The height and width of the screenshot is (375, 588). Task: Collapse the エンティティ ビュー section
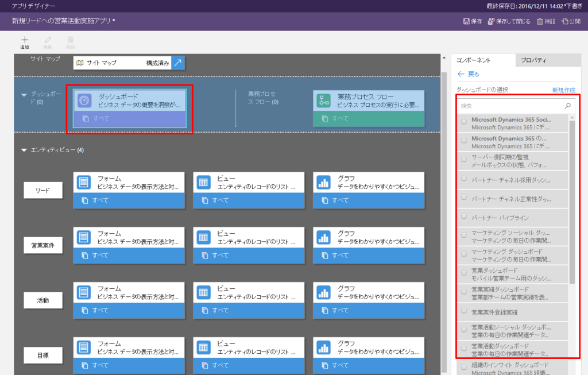click(24, 150)
